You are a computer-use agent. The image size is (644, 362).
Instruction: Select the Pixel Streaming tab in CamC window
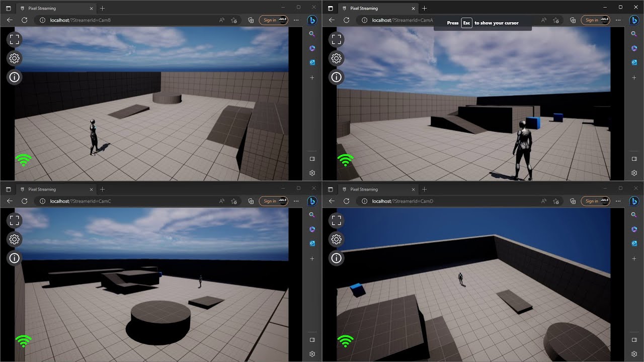click(56, 189)
